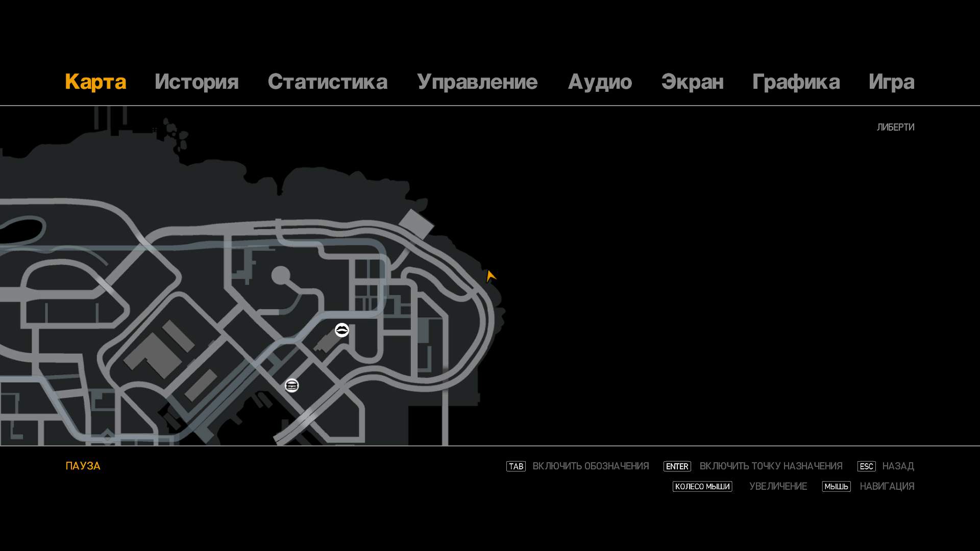Switch to the Игра tab
Image resolution: width=980 pixels, height=551 pixels.
point(891,82)
